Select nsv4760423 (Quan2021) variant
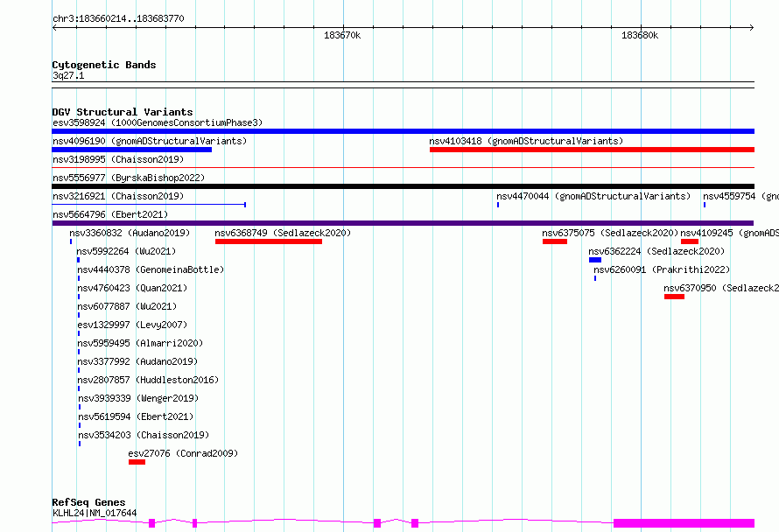This screenshot has width=779, height=532. [x=132, y=288]
